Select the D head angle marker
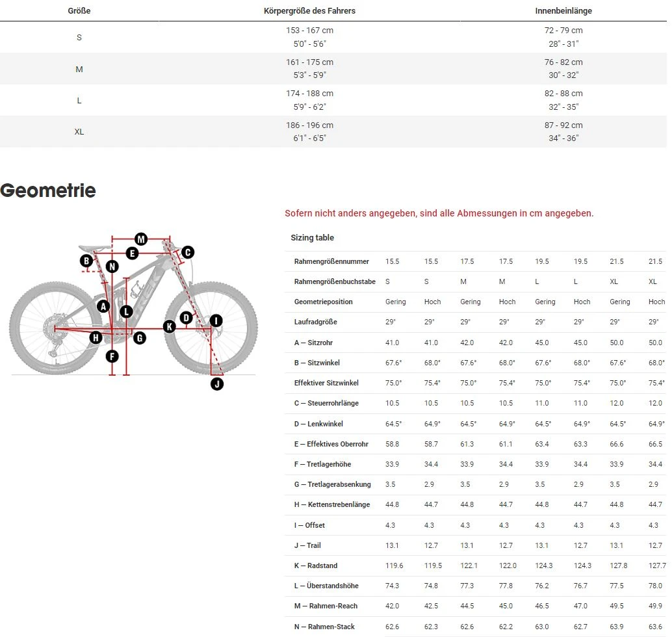 tap(187, 318)
